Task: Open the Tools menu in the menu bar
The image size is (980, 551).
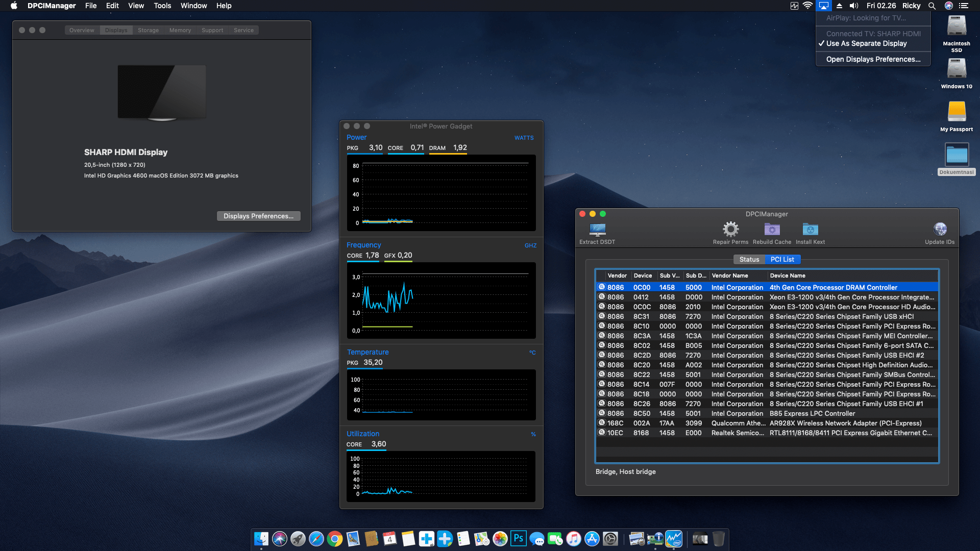Action: (x=162, y=6)
